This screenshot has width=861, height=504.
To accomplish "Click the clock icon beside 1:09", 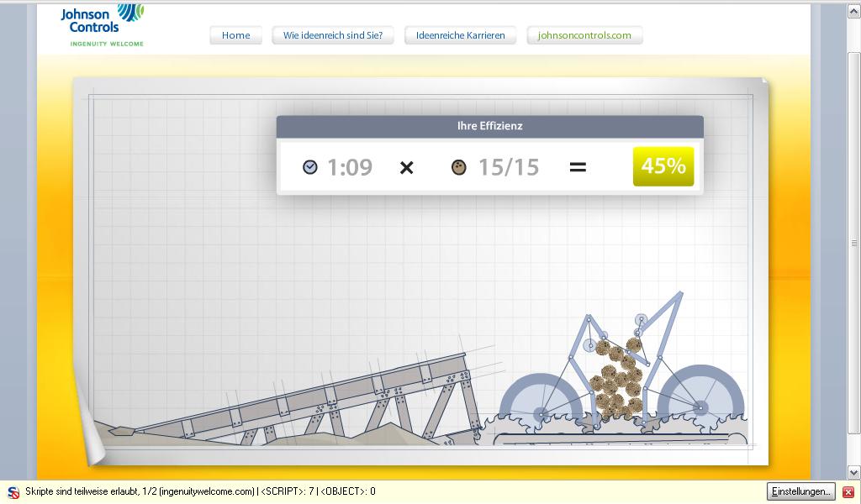I will pos(310,167).
